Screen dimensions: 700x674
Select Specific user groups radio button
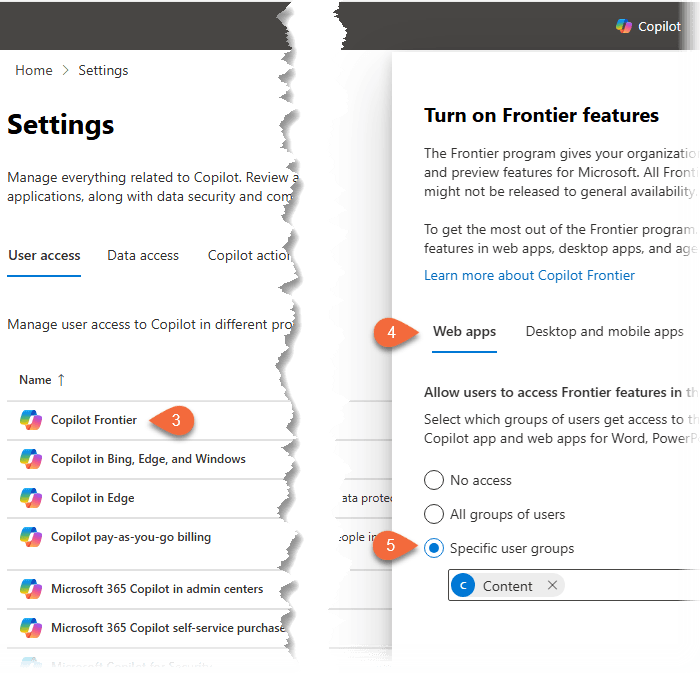point(434,548)
